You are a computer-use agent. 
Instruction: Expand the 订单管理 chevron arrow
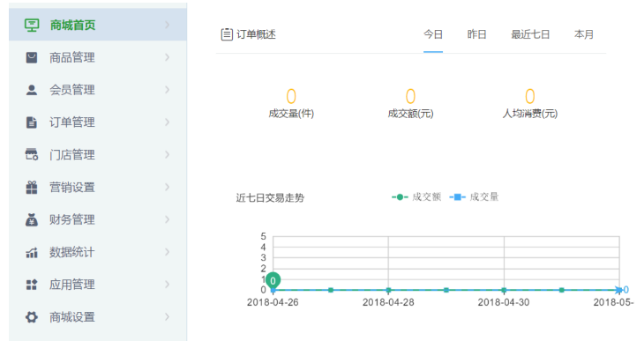pyautogui.click(x=167, y=122)
